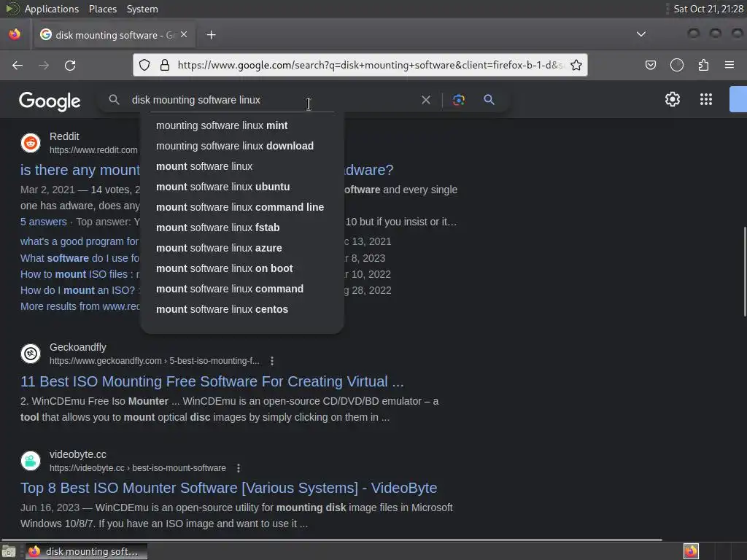Click the Google logo
The height and width of the screenshot is (560, 747).
(50, 101)
